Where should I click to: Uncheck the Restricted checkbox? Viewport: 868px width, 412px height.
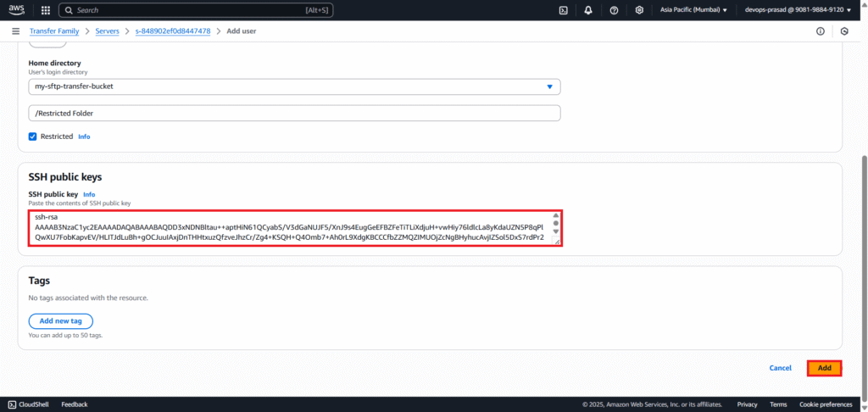coord(33,136)
